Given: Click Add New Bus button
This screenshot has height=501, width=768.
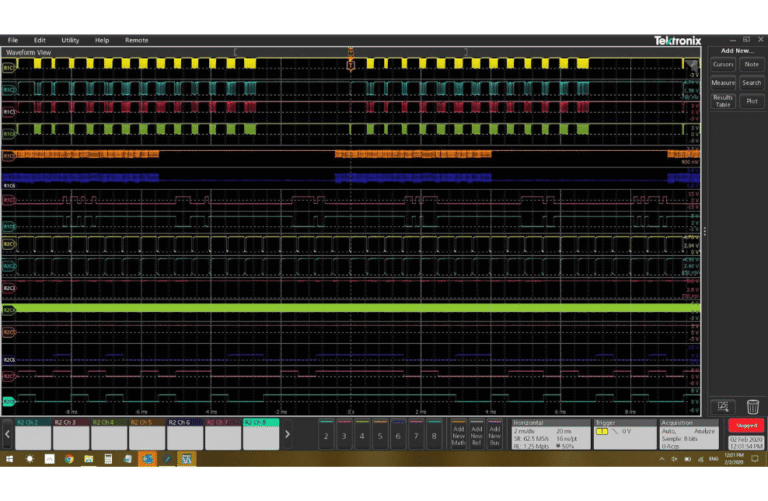Looking at the screenshot, I should 495,434.
